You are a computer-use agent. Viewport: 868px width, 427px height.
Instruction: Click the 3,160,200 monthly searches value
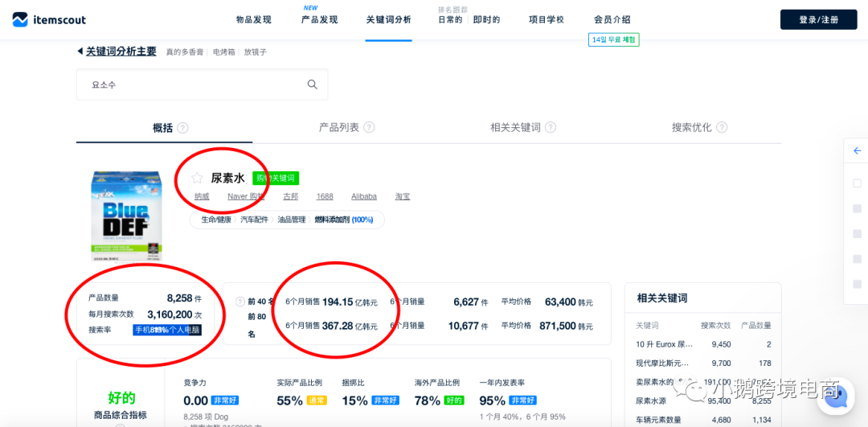tap(170, 314)
